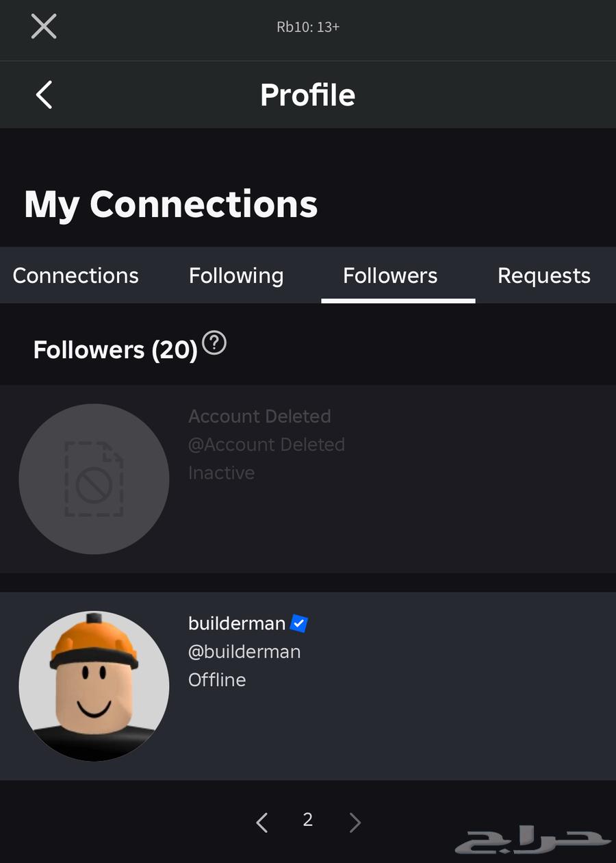Go to the previous followers page
616x863 pixels.
(x=261, y=822)
